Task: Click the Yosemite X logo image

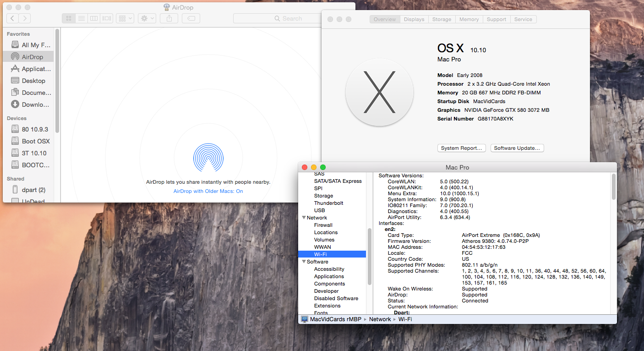Action: point(379,92)
